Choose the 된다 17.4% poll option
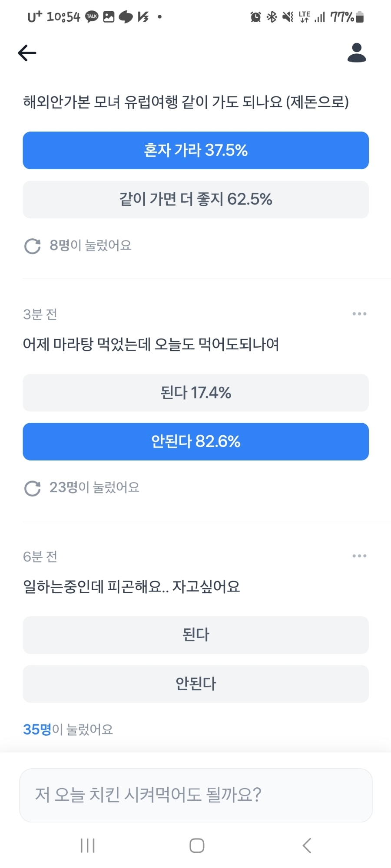Viewport: 391px width, 868px height. pos(195,393)
